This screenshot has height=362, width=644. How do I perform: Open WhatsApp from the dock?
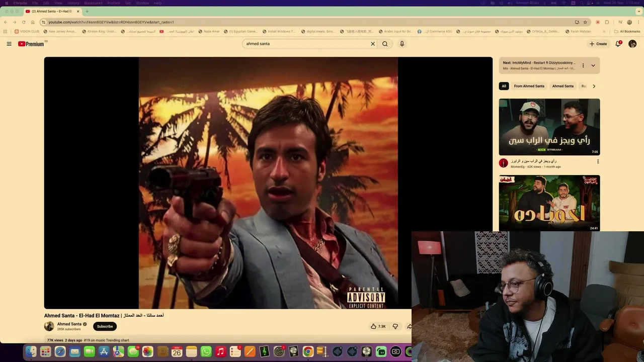(206, 352)
